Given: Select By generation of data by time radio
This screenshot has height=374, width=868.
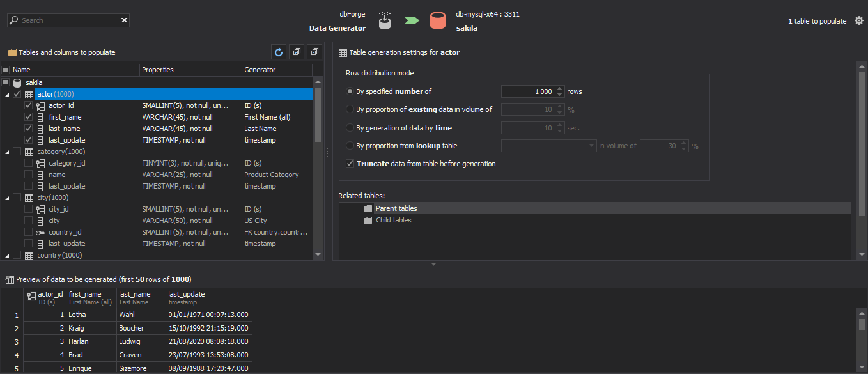Looking at the screenshot, I should coord(350,128).
